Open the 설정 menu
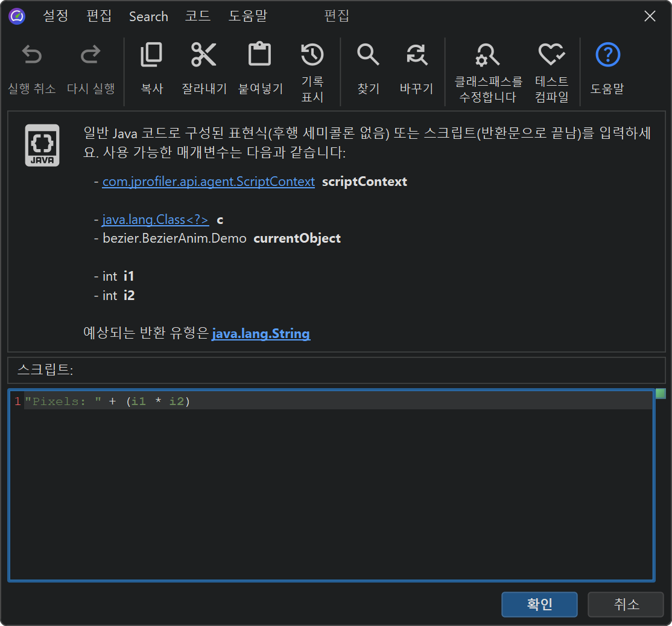 [x=55, y=16]
